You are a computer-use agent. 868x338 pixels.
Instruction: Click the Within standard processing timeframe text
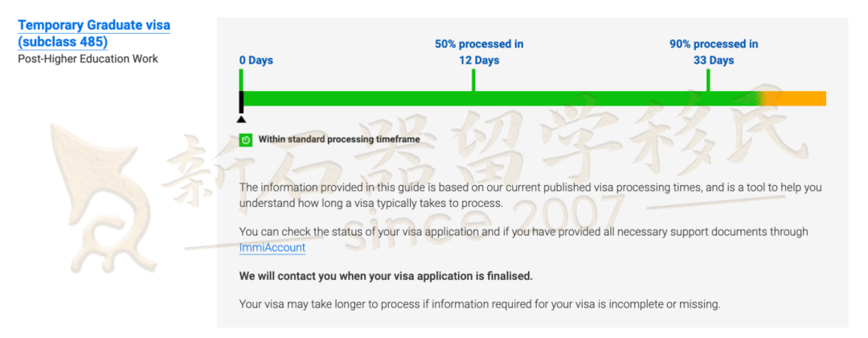(x=339, y=140)
